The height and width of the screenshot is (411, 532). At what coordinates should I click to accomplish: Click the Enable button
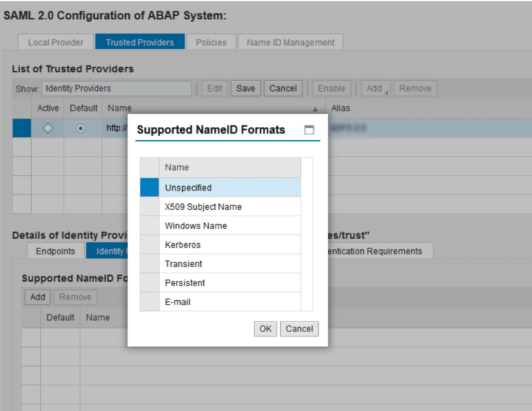tap(332, 88)
